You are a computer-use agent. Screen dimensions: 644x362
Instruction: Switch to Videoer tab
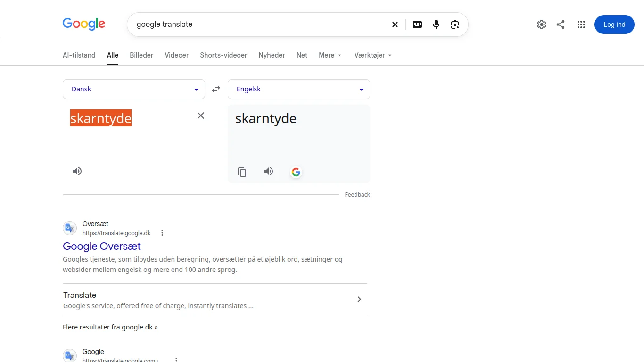pyautogui.click(x=177, y=55)
